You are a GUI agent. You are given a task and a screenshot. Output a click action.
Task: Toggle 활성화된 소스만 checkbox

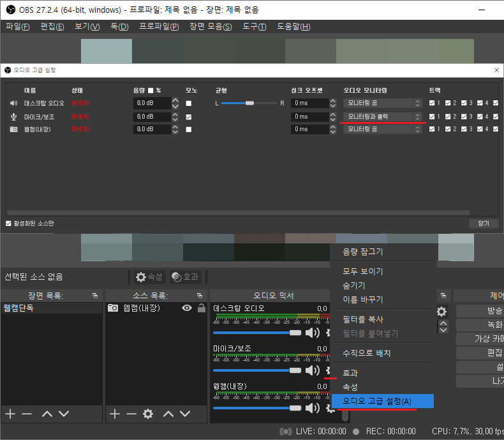8,224
